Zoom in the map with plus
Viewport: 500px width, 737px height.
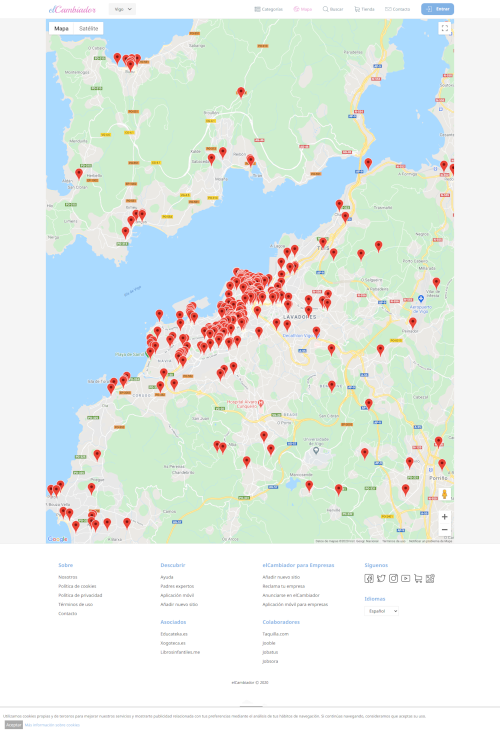pos(445,517)
